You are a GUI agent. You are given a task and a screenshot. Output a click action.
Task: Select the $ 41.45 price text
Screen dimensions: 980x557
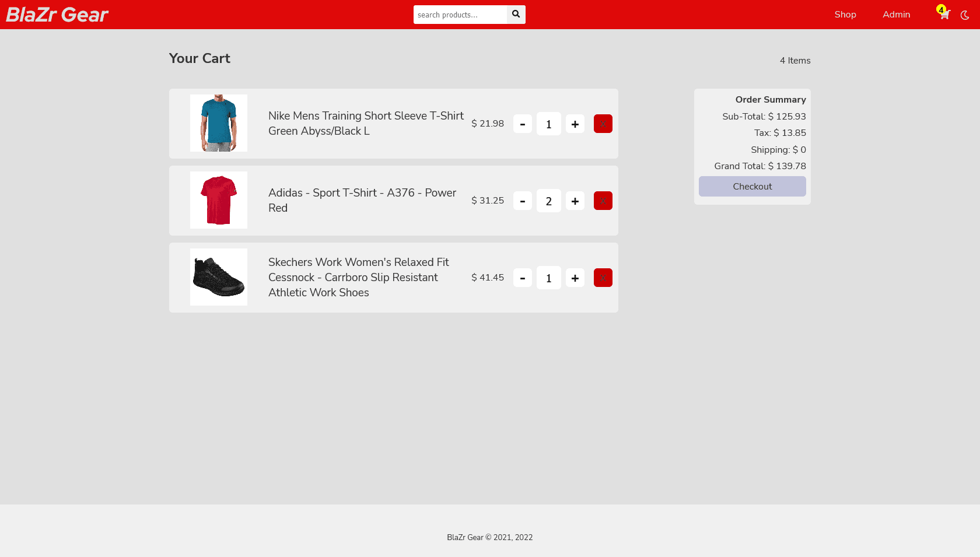tap(488, 278)
